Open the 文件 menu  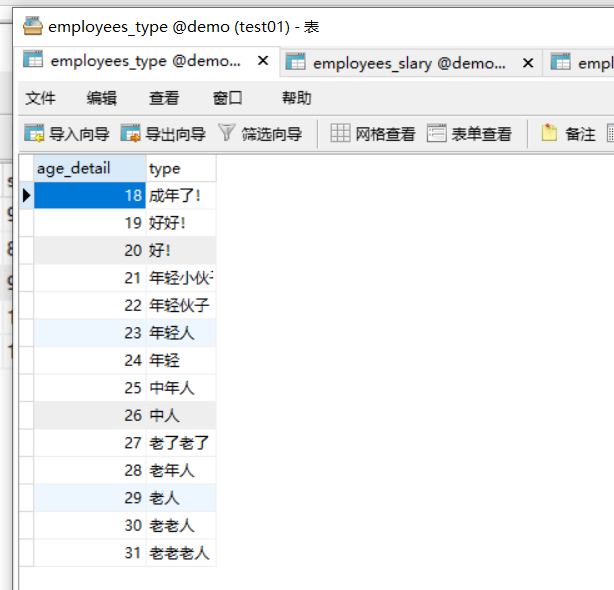[x=40, y=98]
